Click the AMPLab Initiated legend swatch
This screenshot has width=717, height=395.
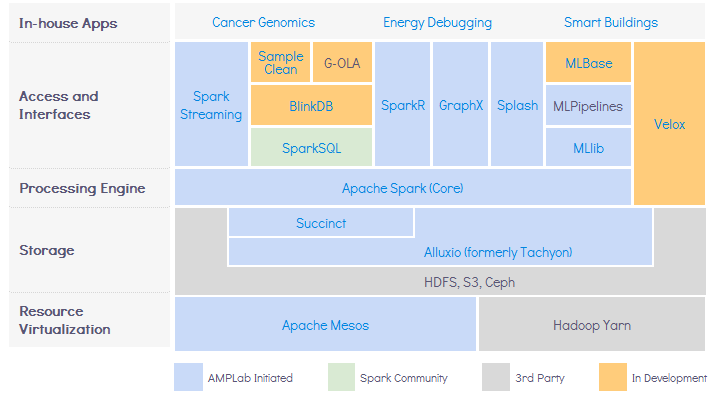click(x=188, y=377)
